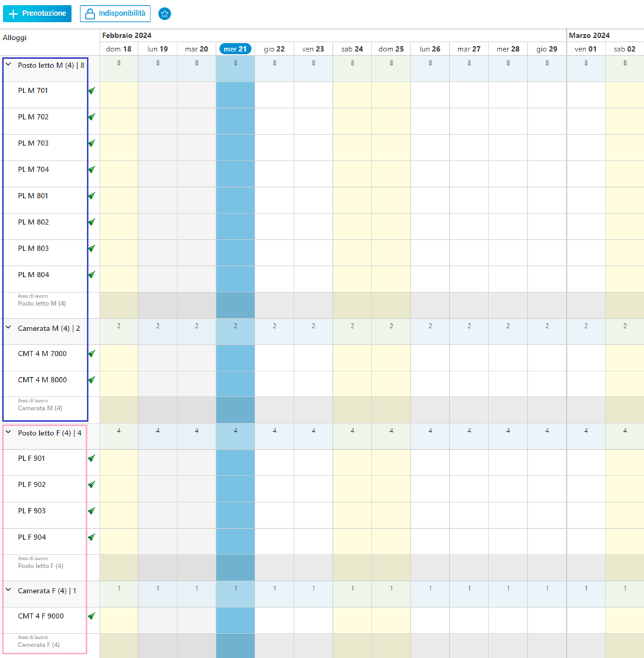This screenshot has height=658, width=644.
Task: Select the PL F 902 row label
Action: pos(31,485)
